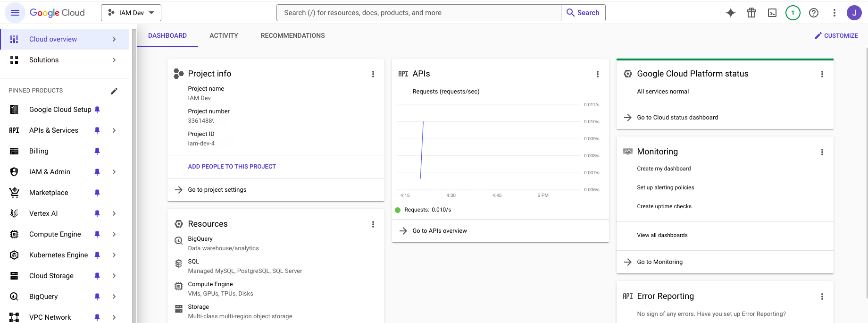Expand Vertex AI submenu chevron
The image size is (868, 323).
114,213
